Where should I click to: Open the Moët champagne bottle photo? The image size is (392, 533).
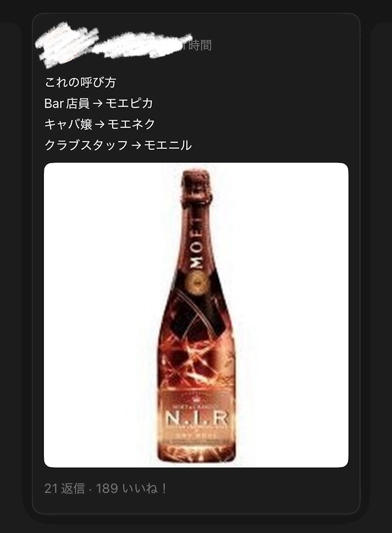(x=196, y=315)
